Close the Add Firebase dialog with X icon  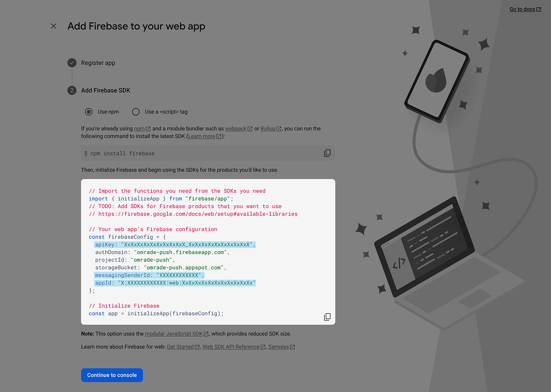[54, 26]
